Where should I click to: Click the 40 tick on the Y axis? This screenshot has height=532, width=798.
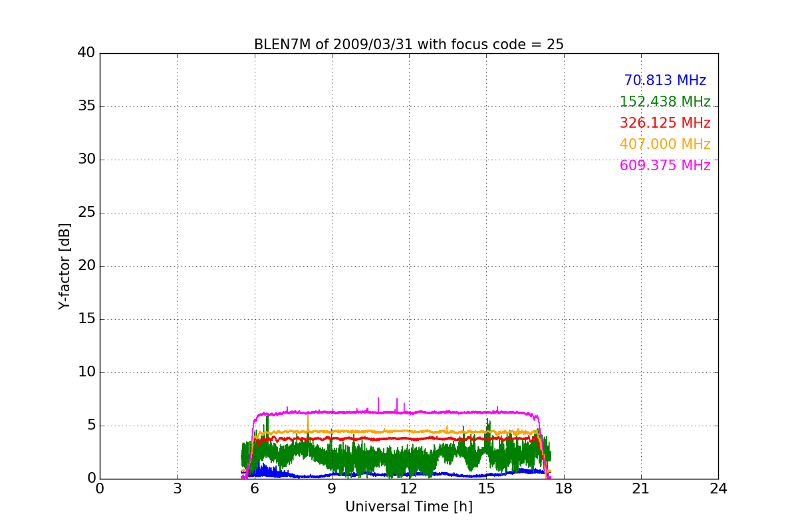[86, 53]
